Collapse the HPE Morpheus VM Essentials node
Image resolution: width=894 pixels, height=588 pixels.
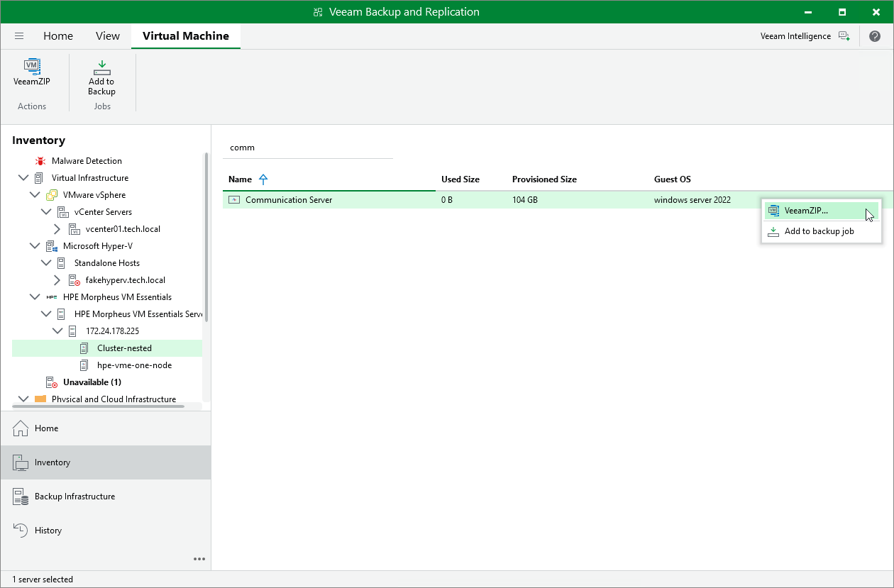pos(35,297)
